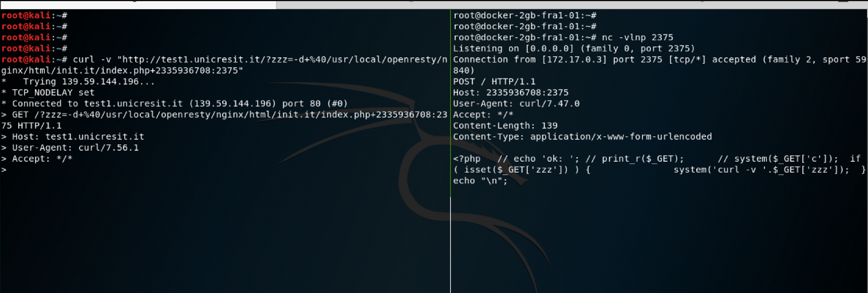Viewport: 868px width, 293px height.
Task: Select 'Connected to test1.unicresit.it' line
Action: tap(174, 103)
